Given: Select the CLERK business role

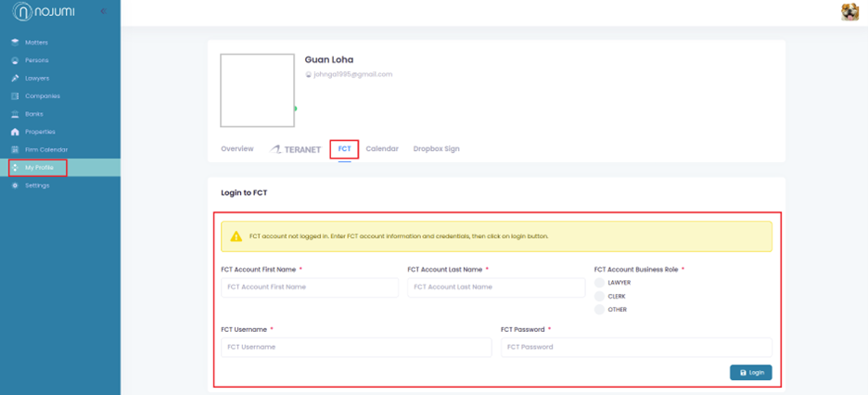Looking at the screenshot, I should (x=600, y=297).
